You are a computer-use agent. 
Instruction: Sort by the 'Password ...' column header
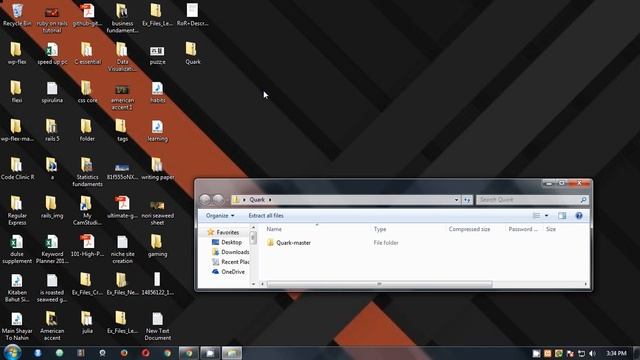pyautogui.click(x=524, y=229)
